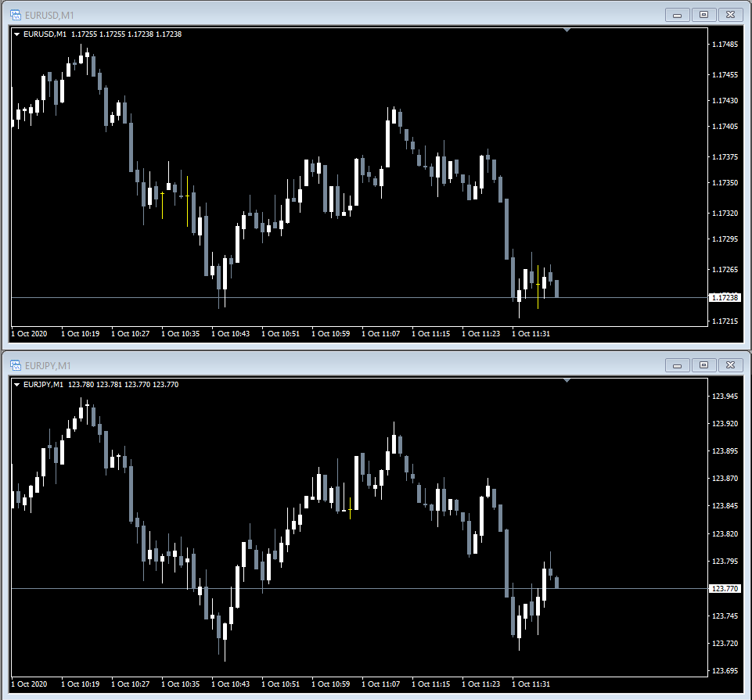The width and height of the screenshot is (752, 700).
Task: Click the 1 Oct 10:19 time label in the EURUSD chart
Action: (80, 334)
